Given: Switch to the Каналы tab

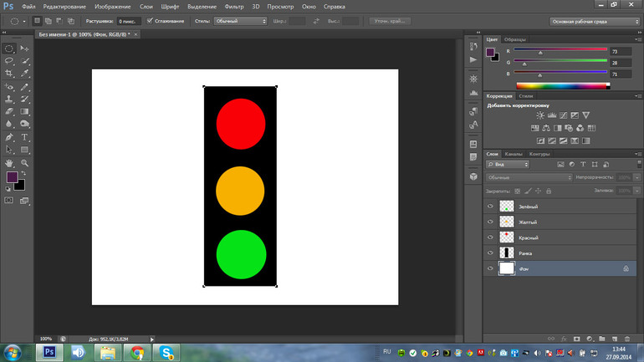Looking at the screenshot, I should point(514,154).
